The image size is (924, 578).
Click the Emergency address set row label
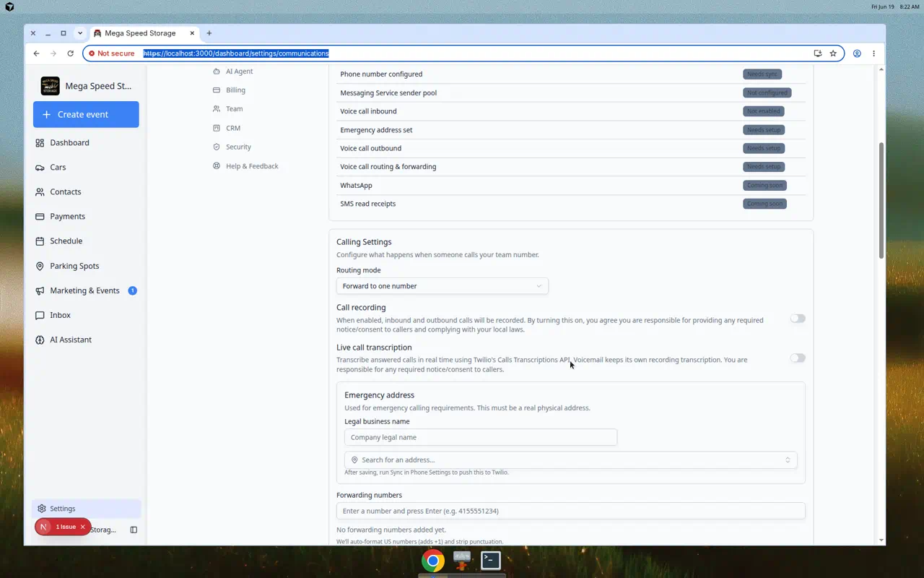point(376,130)
